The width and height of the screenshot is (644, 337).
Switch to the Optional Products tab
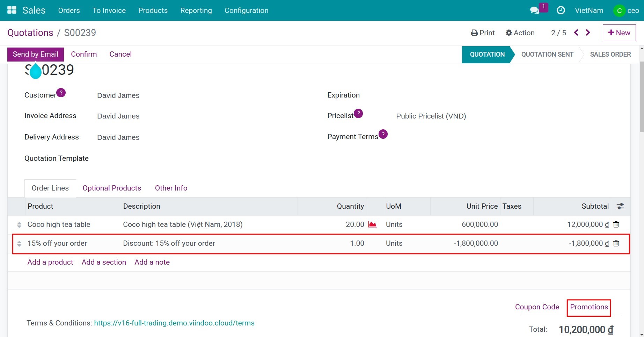(x=112, y=188)
